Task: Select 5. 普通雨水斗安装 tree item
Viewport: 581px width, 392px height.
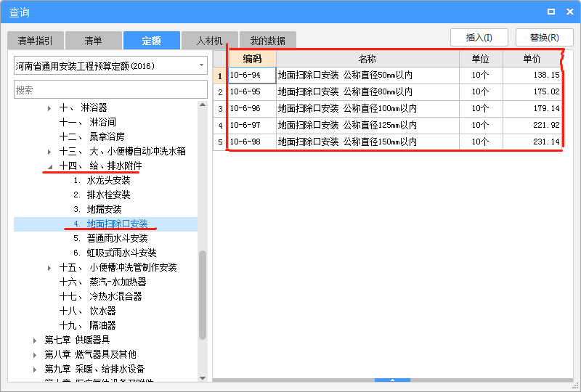Action: [x=110, y=238]
